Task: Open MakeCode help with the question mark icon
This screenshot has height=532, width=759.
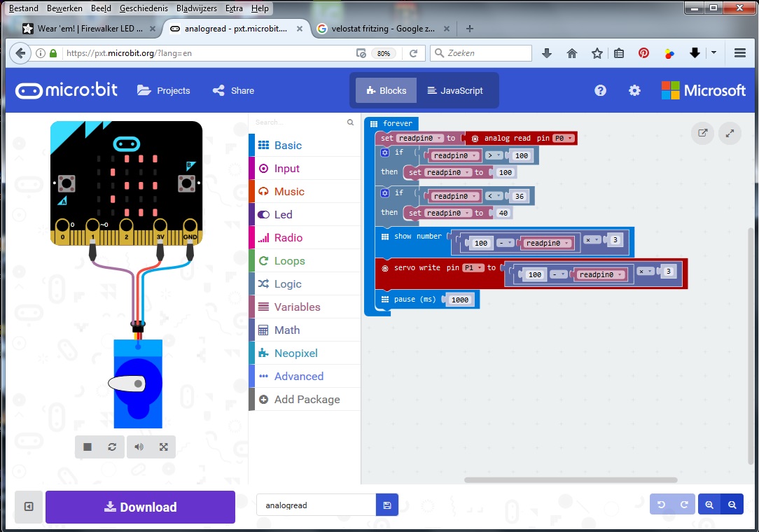Action: click(600, 90)
